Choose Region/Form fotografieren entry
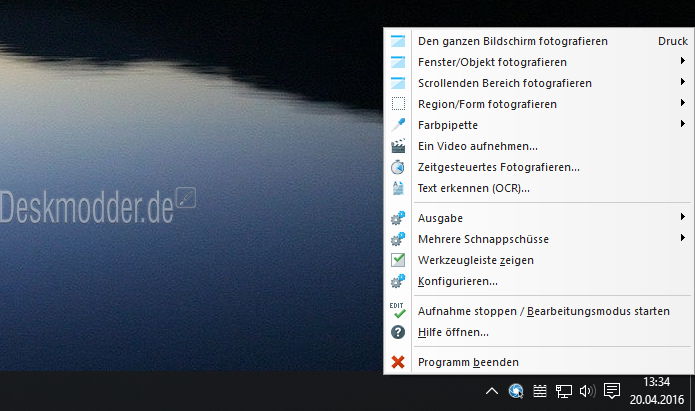 538,104
